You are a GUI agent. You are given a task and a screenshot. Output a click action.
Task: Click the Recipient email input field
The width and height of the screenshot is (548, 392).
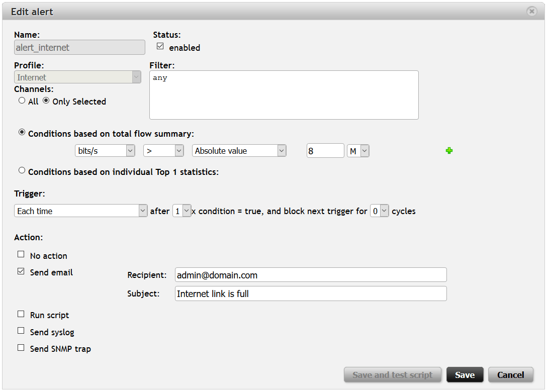(x=310, y=275)
